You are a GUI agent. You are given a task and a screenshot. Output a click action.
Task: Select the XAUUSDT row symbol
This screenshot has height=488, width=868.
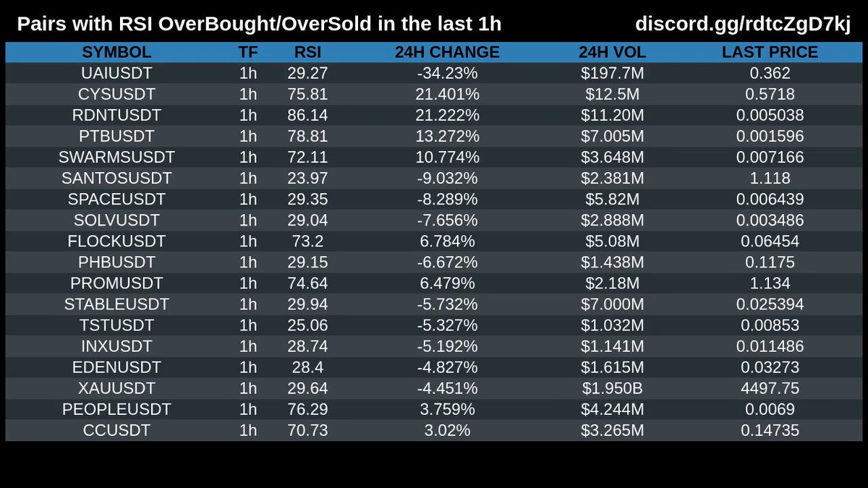click(116, 389)
